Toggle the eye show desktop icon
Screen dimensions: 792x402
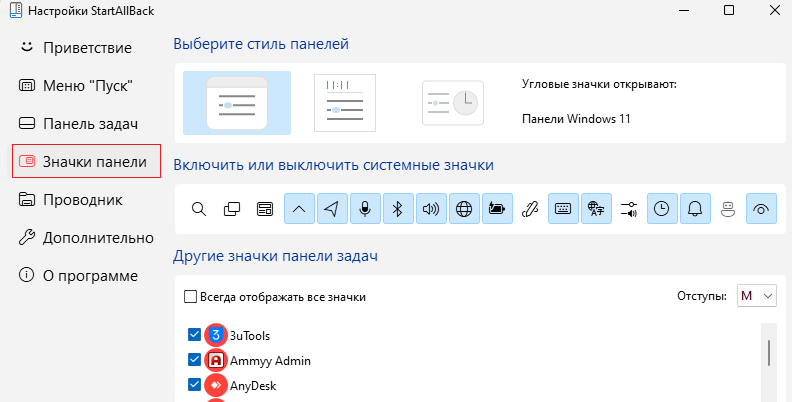coord(761,209)
